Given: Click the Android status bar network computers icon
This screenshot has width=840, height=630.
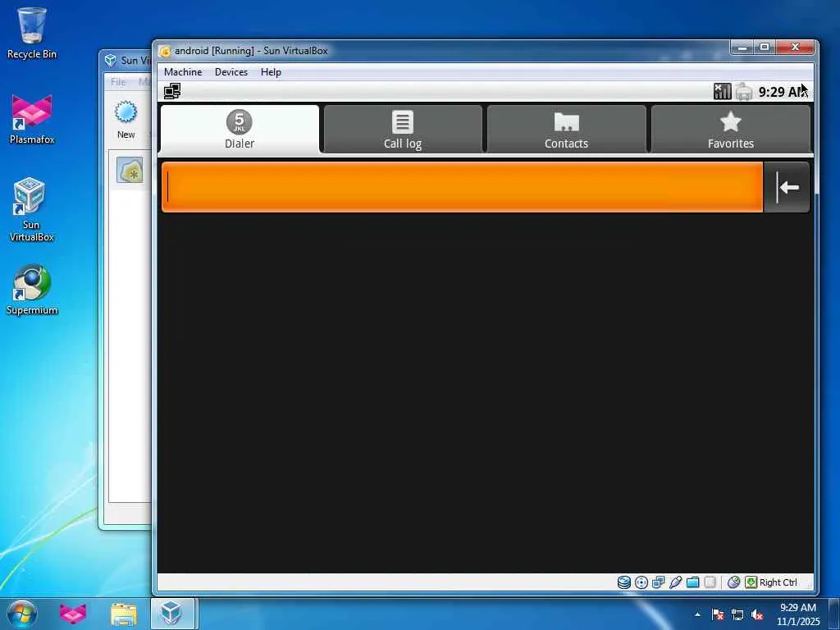Looking at the screenshot, I should [172, 91].
